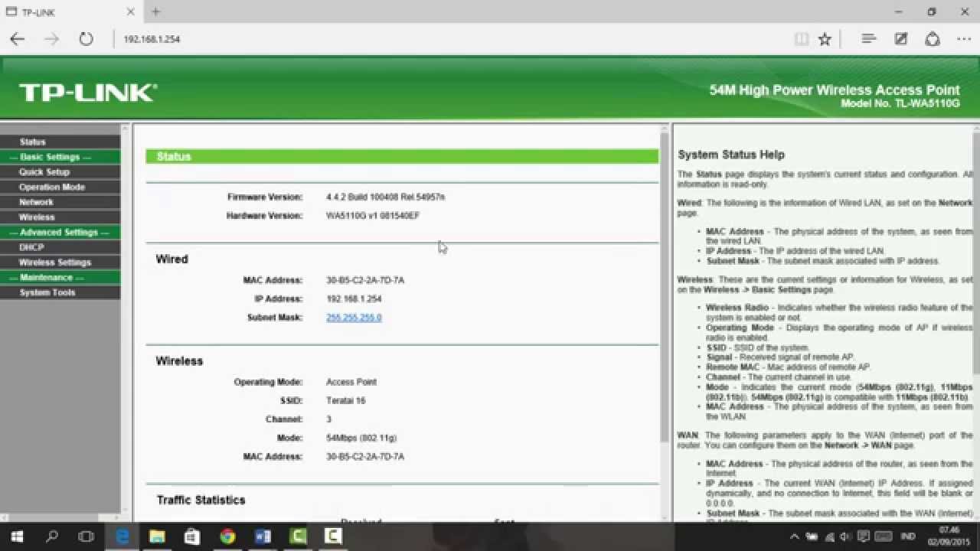The image size is (980, 551).
Task: Click the browser forward arrow
Action: pos(51,39)
